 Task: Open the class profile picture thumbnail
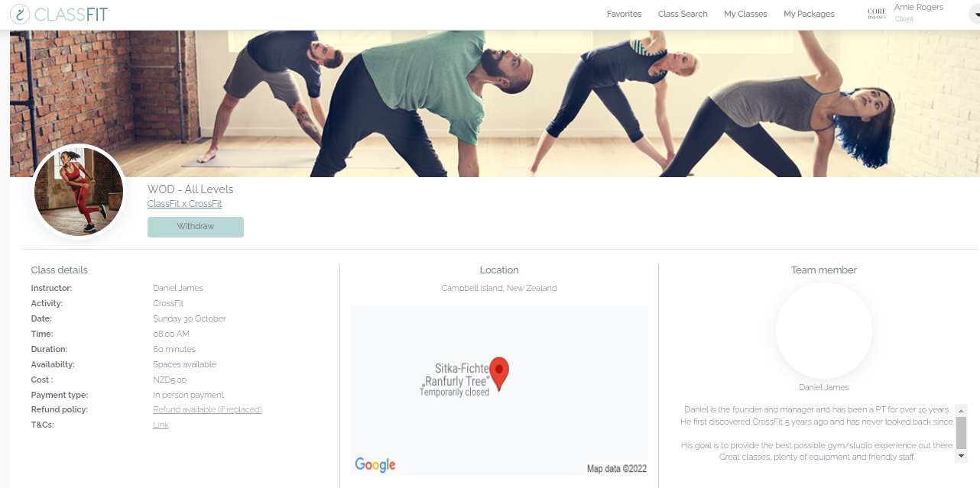(x=79, y=191)
